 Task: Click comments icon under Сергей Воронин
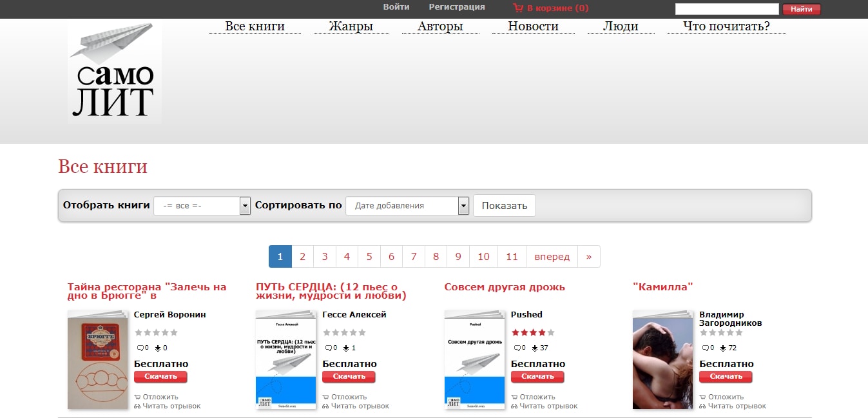click(140, 348)
